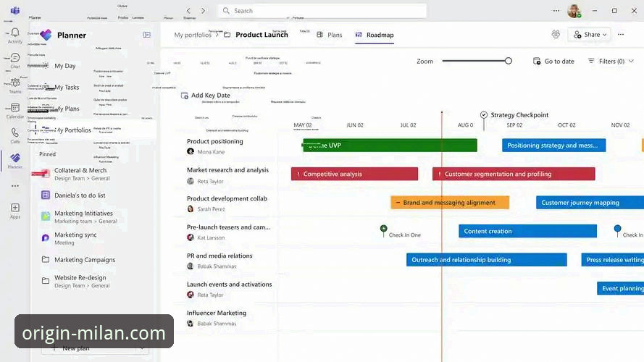
Task: Select the Strategy Checkpoint milestone marker
Action: (484, 115)
